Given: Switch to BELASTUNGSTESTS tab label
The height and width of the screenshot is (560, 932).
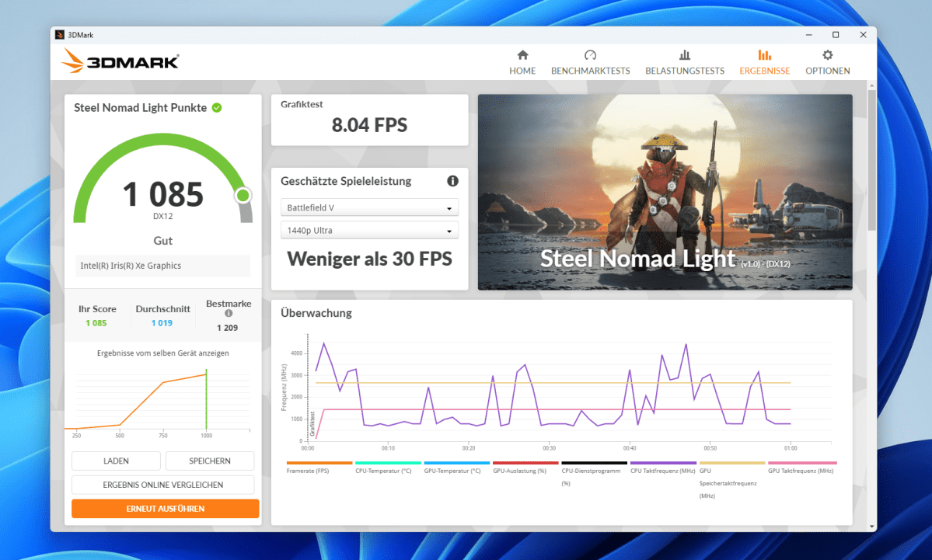Looking at the screenshot, I should pos(685,71).
